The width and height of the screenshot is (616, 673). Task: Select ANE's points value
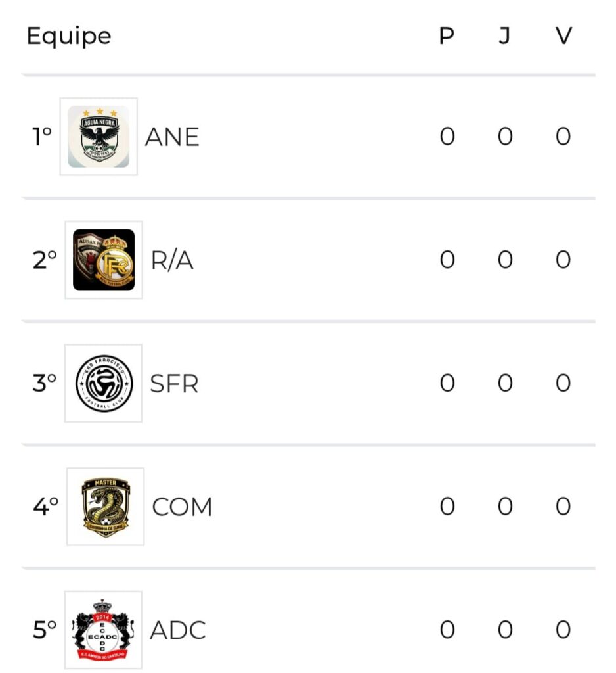coord(447,137)
